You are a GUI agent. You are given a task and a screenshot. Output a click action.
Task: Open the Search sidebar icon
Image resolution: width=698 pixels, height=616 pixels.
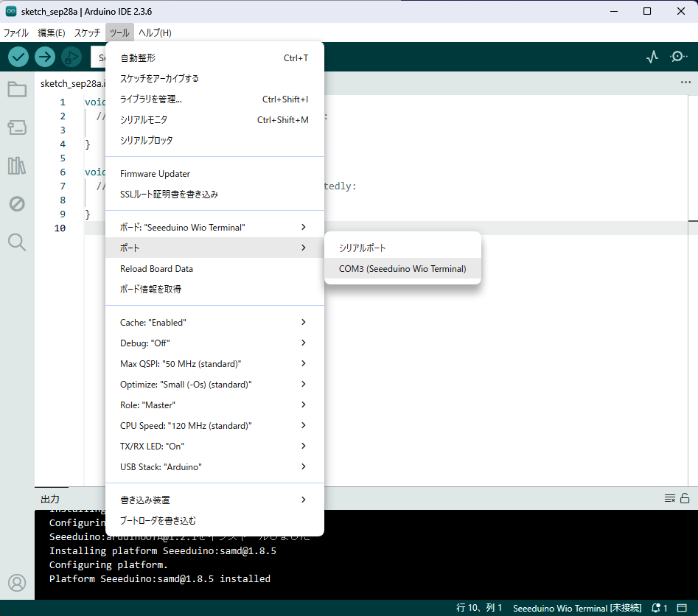point(17,242)
